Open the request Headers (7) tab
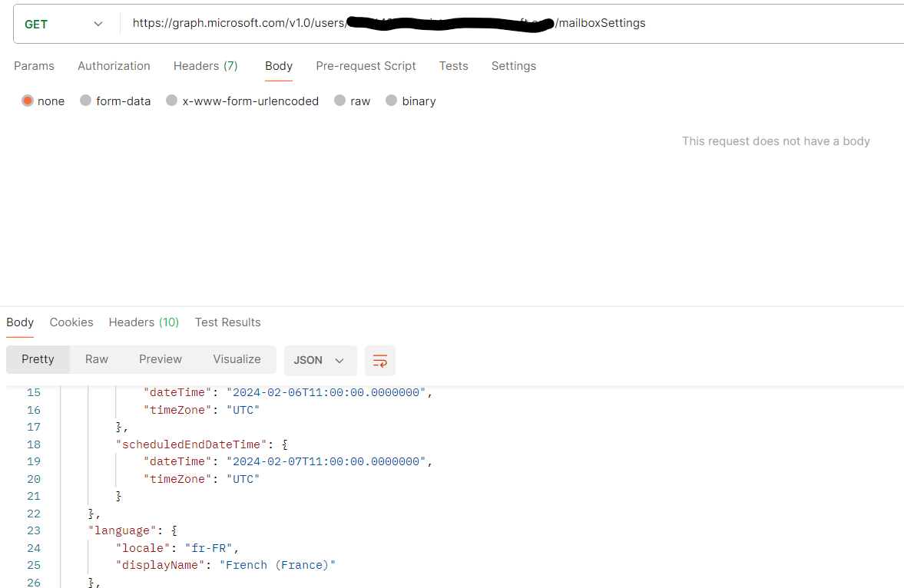Screen dimensions: 904x588 [205, 66]
